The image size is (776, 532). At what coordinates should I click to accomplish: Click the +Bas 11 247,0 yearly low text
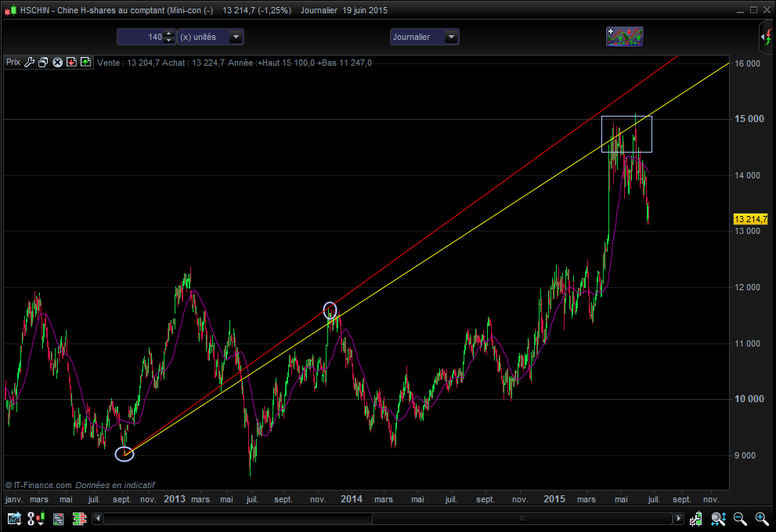tap(345, 63)
